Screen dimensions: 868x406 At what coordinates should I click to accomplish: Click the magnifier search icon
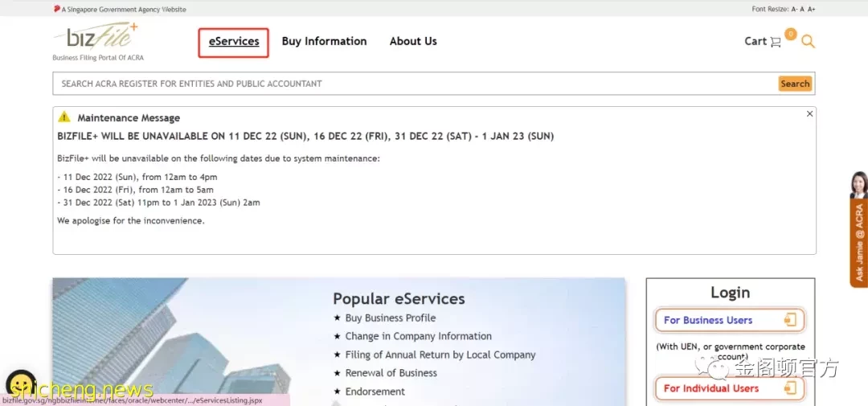click(x=809, y=42)
